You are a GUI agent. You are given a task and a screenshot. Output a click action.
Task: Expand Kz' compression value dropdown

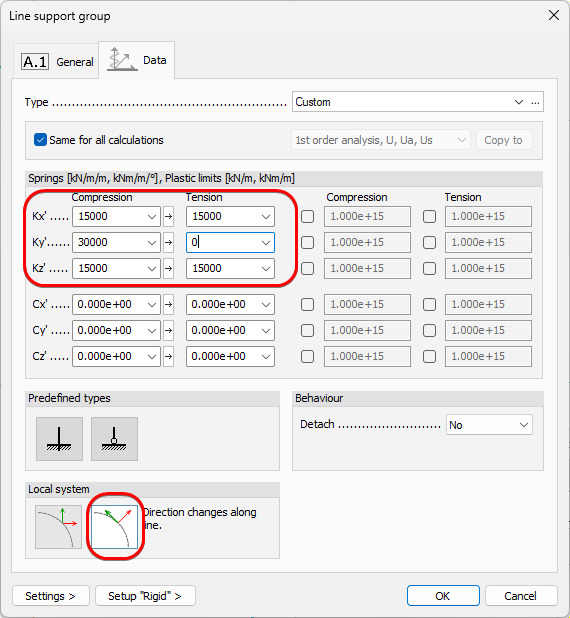[x=152, y=268]
